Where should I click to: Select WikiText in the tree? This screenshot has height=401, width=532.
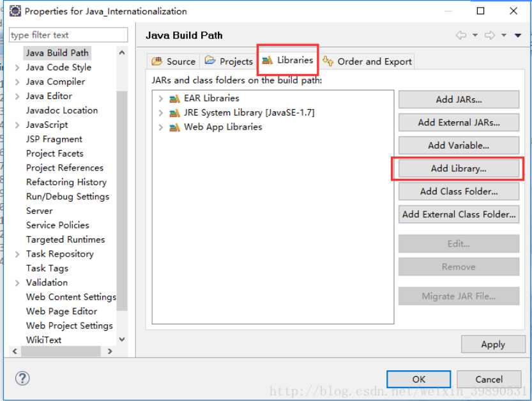tap(44, 340)
